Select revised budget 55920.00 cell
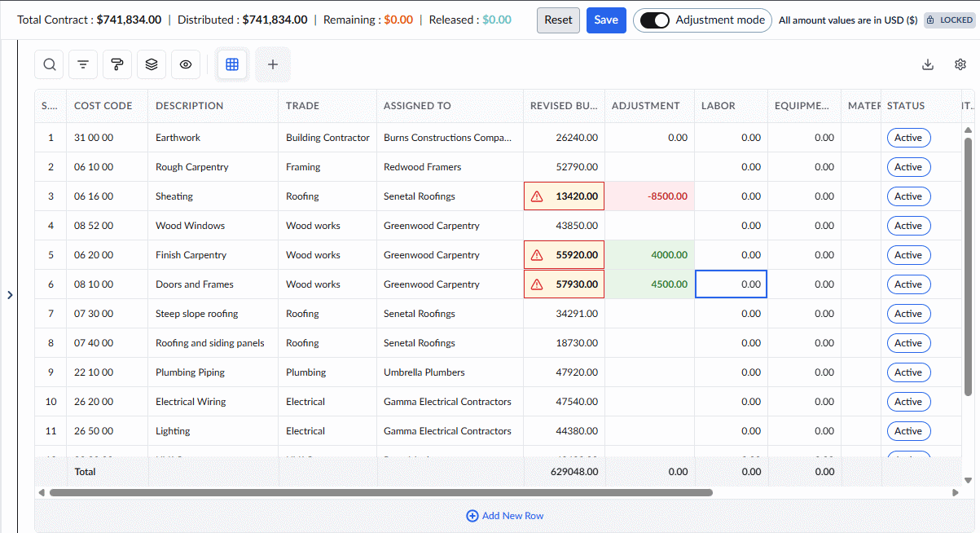The image size is (980, 533). 564,255
